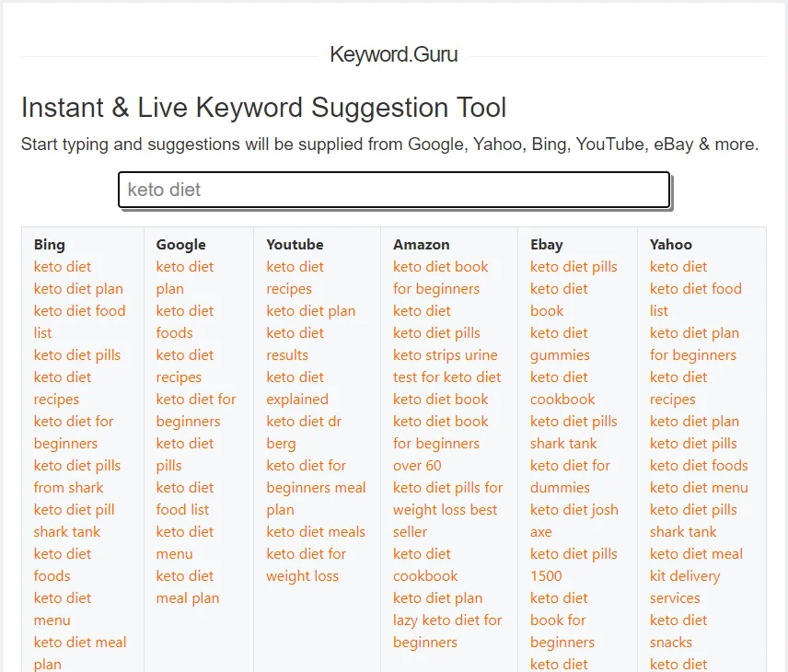This screenshot has height=672, width=788.
Task: Open Bing's 'keto diet pill shark tank' link
Action: tap(74, 521)
